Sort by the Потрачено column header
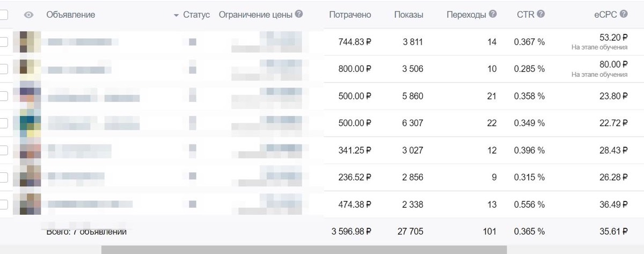The width and height of the screenshot is (644, 254). [350, 15]
